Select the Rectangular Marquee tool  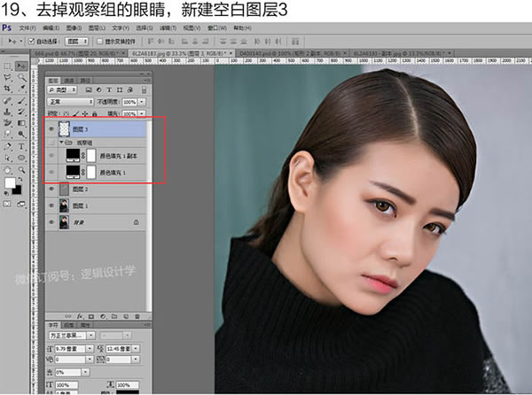7,66
